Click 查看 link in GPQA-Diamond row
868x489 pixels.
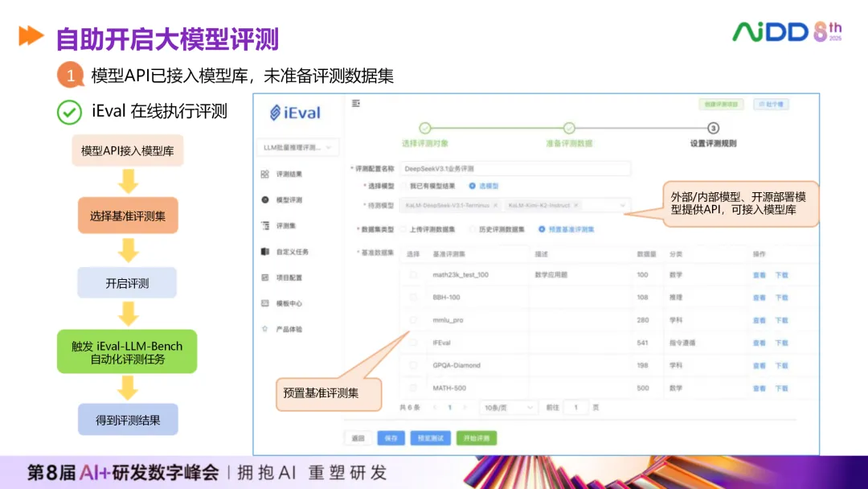click(759, 365)
